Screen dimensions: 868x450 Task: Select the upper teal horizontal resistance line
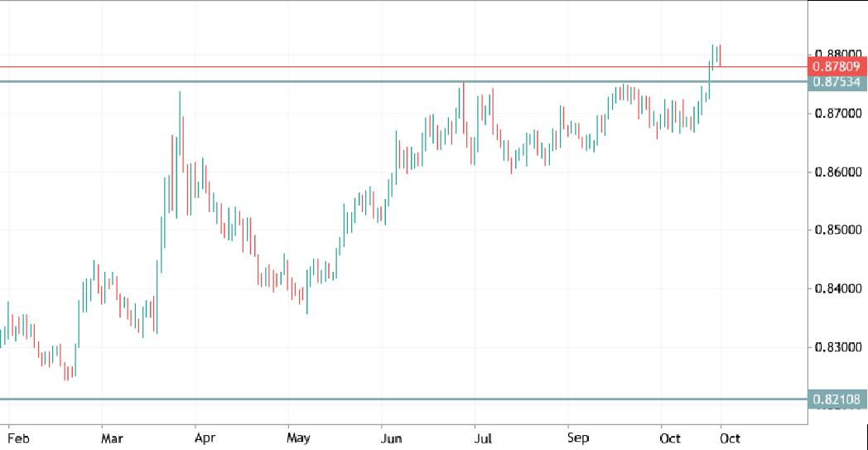pos(331,81)
